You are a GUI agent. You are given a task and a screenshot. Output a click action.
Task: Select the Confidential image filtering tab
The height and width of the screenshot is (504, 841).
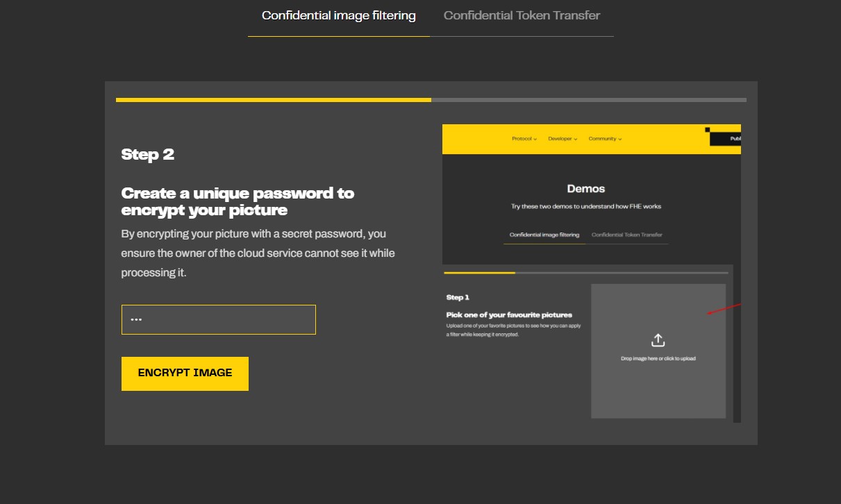(338, 15)
